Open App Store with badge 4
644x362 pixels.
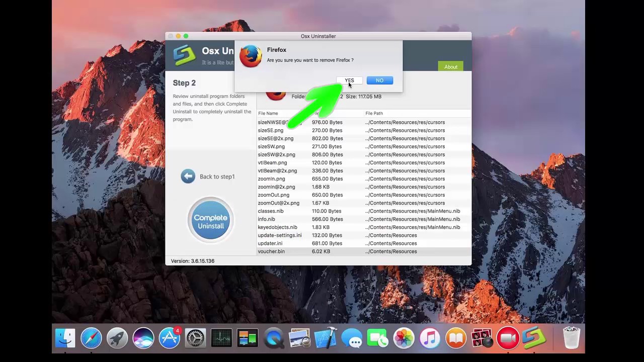point(170,337)
